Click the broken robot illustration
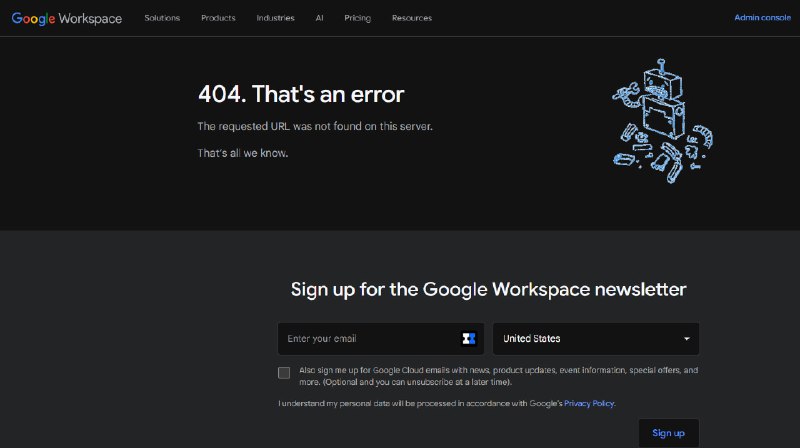800x448 pixels. coord(662,121)
